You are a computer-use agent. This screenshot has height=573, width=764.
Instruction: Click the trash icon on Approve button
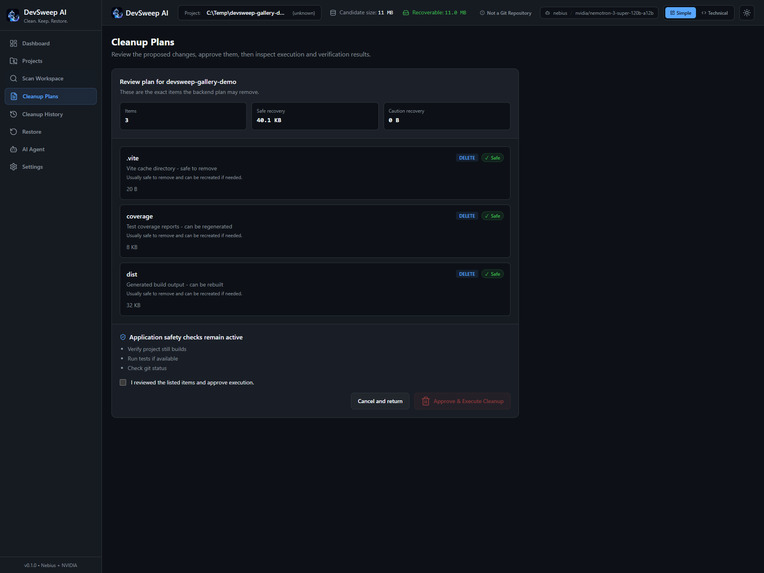point(425,401)
